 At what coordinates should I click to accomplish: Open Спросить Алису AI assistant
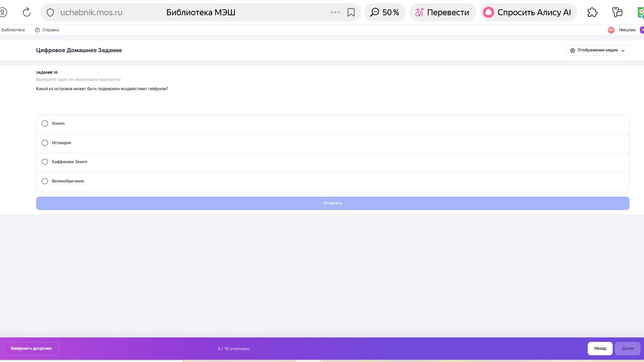[528, 12]
